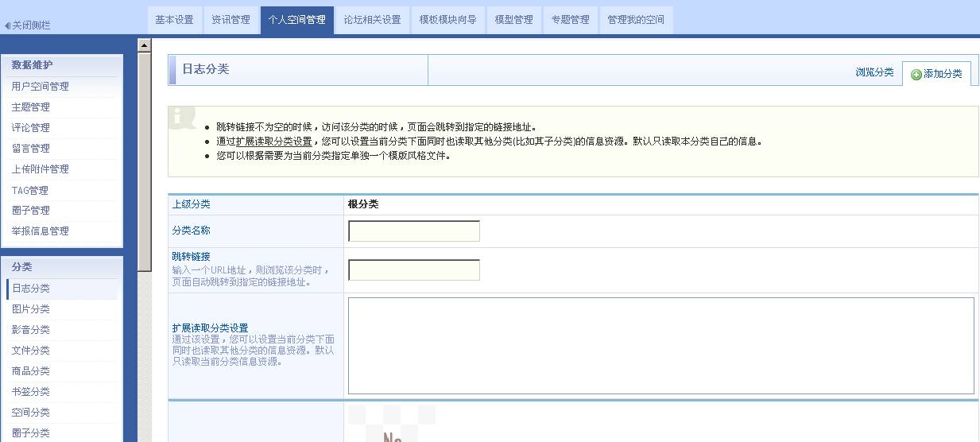Screen dimensions: 980x442
Task: Click the 跳转链接 URL input field
Action: [x=414, y=270]
